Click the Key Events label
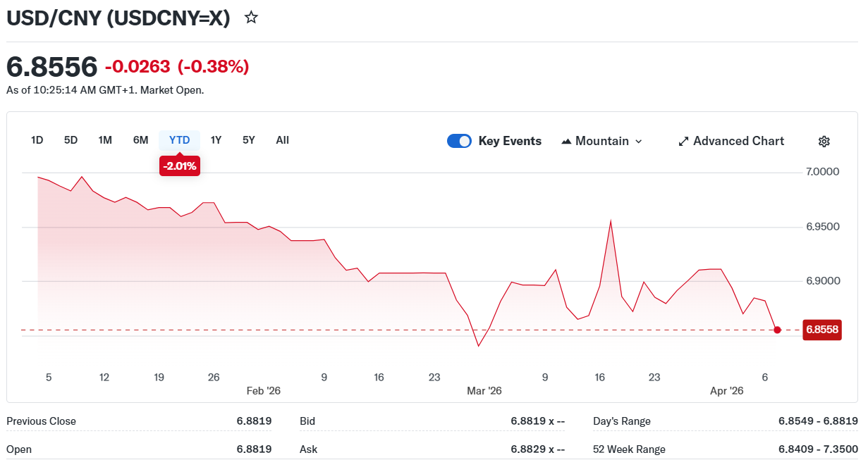The image size is (868, 460). coord(510,141)
